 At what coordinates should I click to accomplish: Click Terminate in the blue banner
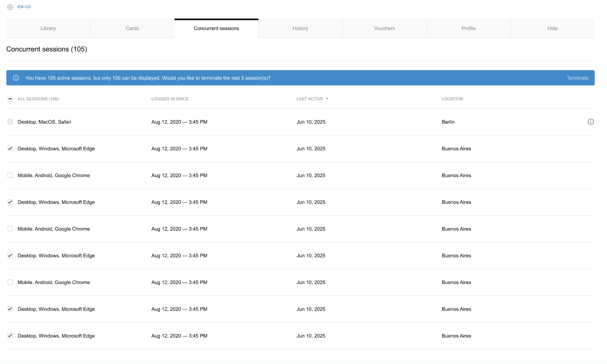point(577,78)
